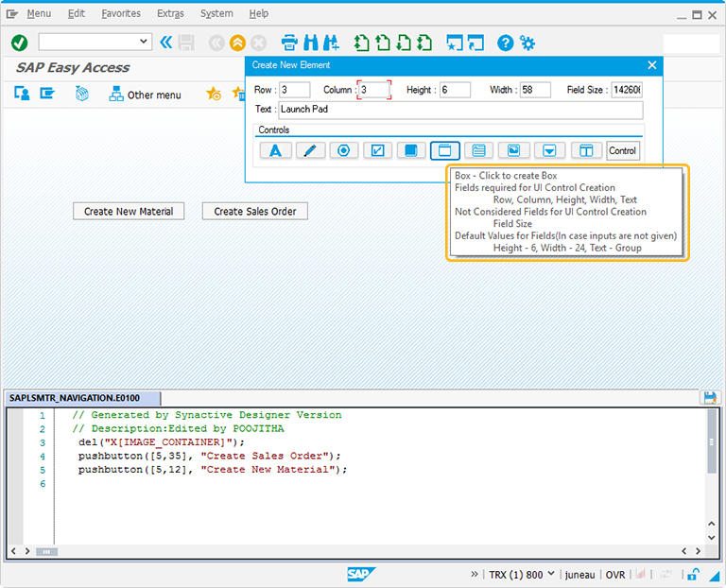Screen dimensions: 726x588
Task: Click the Column input field
Action: pos(374,90)
